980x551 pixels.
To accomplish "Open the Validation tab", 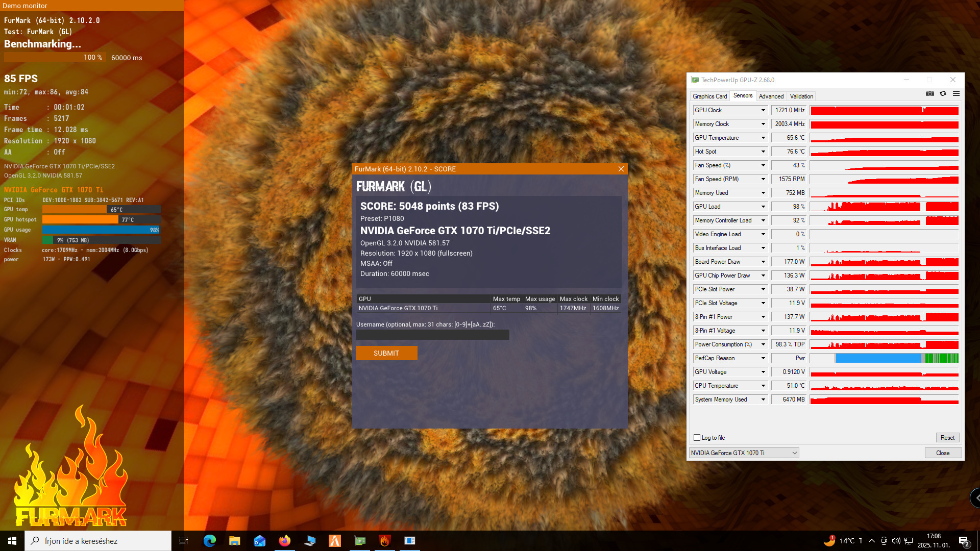I will 801,96.
